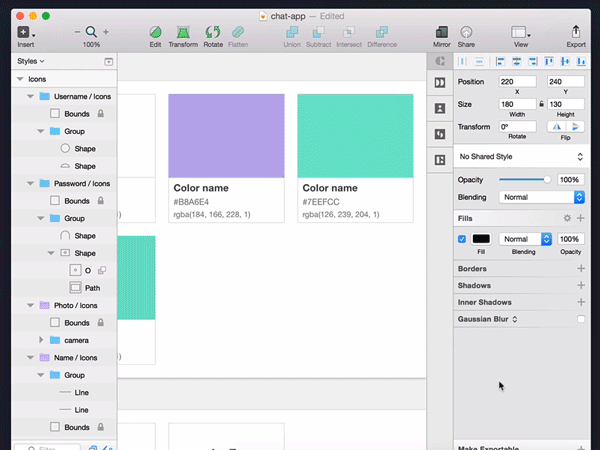Screen dimensions: 600x450
Task: Choose the Rotate tool
Action: [x=212, y=33]
